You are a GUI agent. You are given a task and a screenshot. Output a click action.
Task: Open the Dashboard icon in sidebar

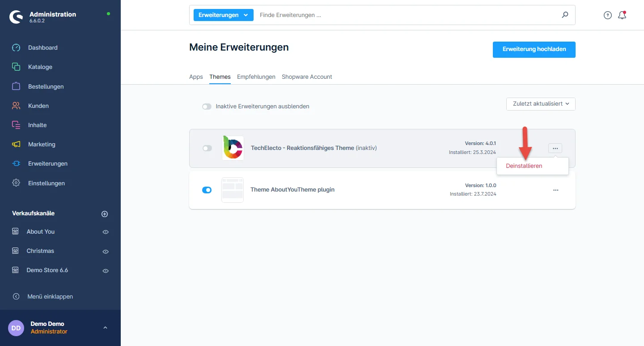coord(16,48)
